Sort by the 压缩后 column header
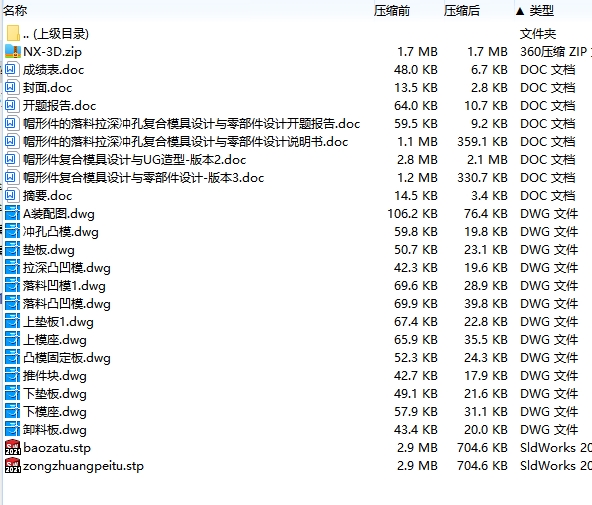This screenshot has width=592, height=505. tap(462, 11)
